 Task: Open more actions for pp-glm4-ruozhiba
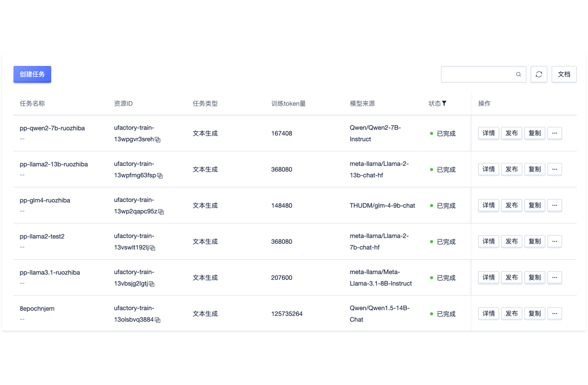click(555, 205)
